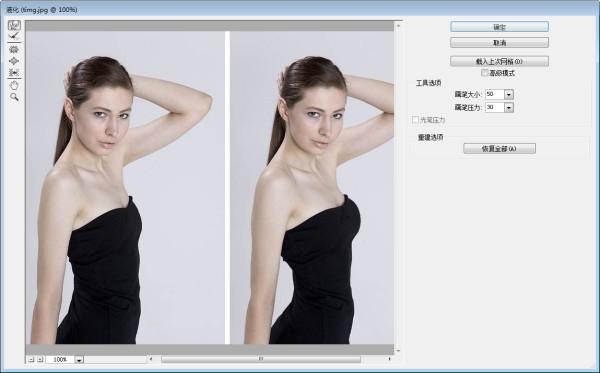Viewport: 600px width, 373px height.
Task: Select the Bloat tool
Action: point(14,61)
